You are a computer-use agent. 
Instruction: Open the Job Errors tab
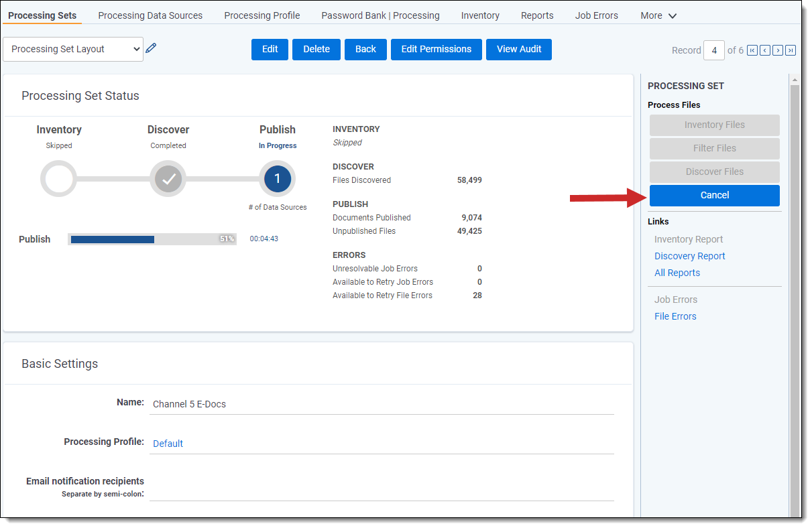pyautogui.click(x=597, y=15)
